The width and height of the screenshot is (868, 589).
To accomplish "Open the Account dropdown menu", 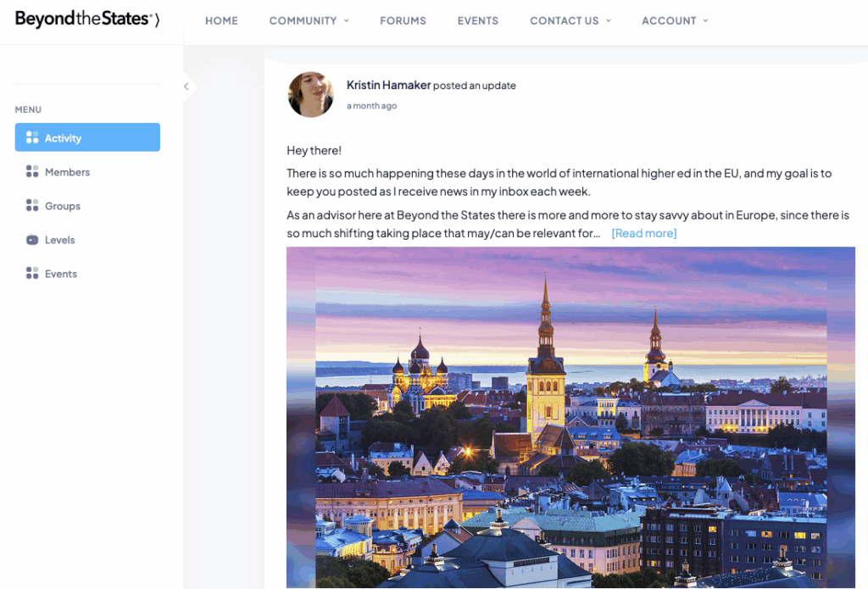I will pos(675,20).
